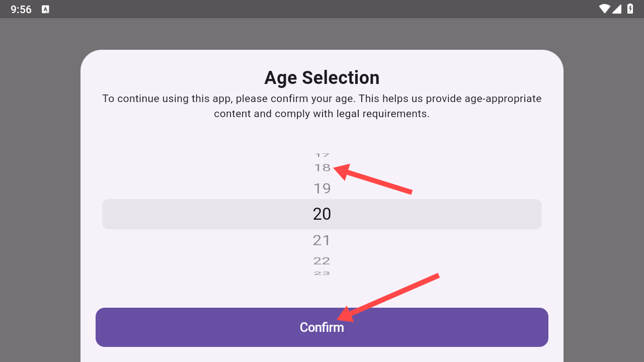Image resolution: width=644 pixels, height=362 pixels.
Task: Tap the cellular signal strength icon
Action: pos(616,9)
